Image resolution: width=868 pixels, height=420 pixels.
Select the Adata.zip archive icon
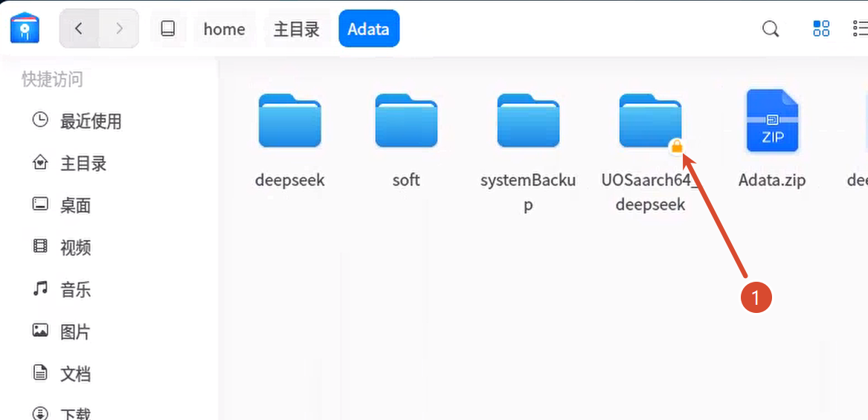pyautogui.click(x=772, y=120)
